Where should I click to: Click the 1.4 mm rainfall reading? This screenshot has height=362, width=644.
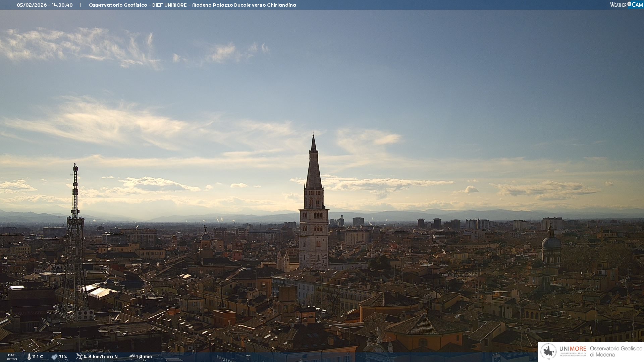(144, 357)
